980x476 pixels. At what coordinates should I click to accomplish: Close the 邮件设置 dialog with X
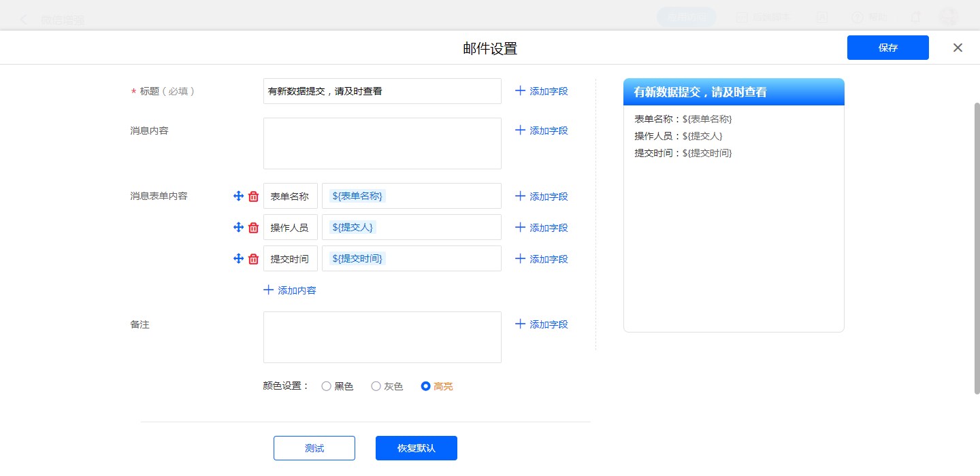point(958,48)
